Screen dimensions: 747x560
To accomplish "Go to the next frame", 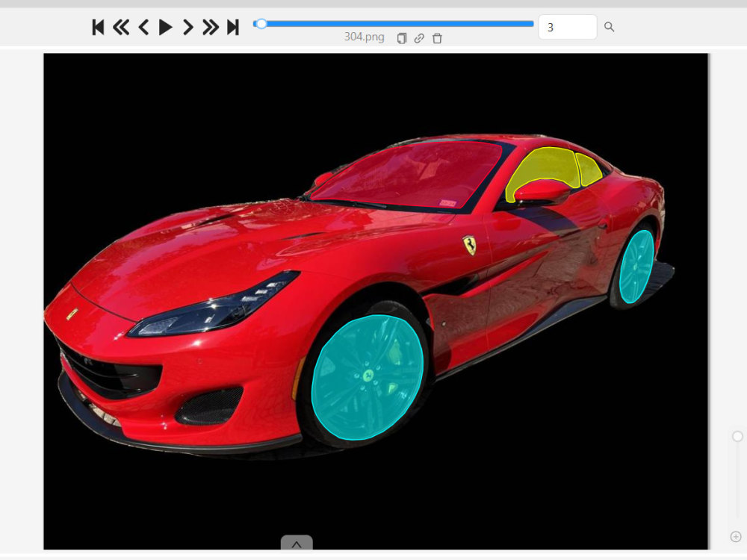I will [188, 27].
